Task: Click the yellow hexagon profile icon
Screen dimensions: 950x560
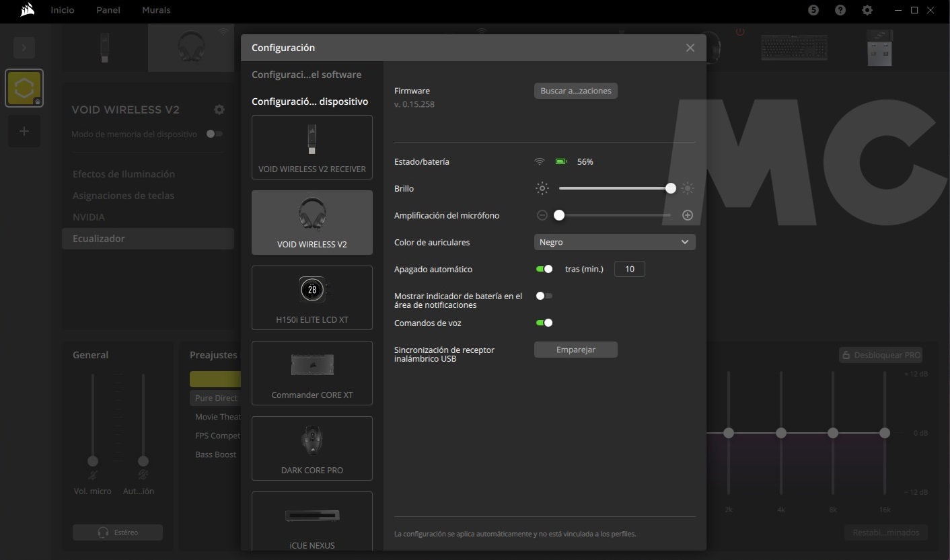Action: pos(24,88)
